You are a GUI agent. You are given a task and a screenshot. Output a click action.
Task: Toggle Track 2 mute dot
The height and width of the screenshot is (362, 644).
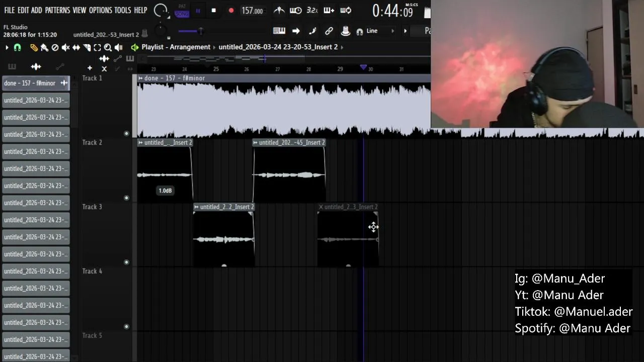tap(126, 198)
